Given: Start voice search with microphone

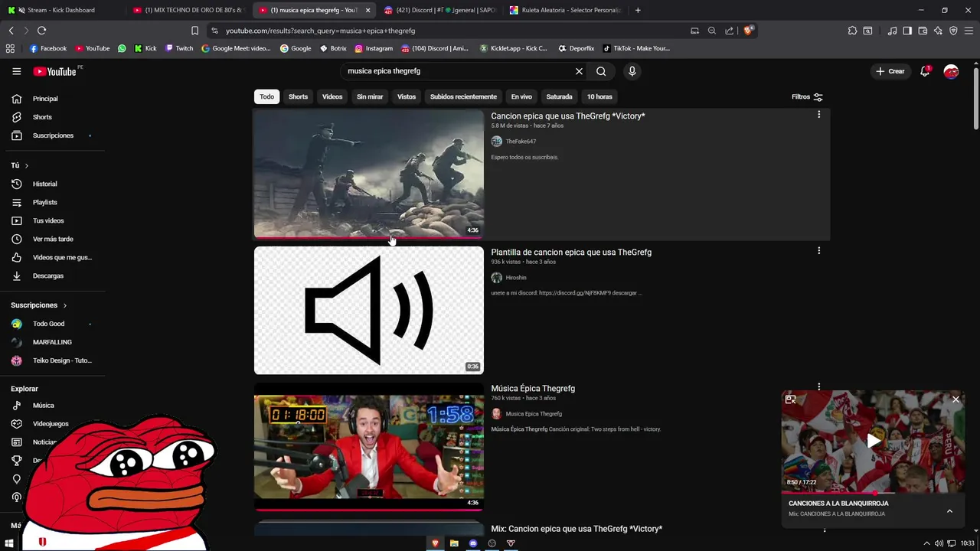Looking at the screenshot, I should [632, 71].
